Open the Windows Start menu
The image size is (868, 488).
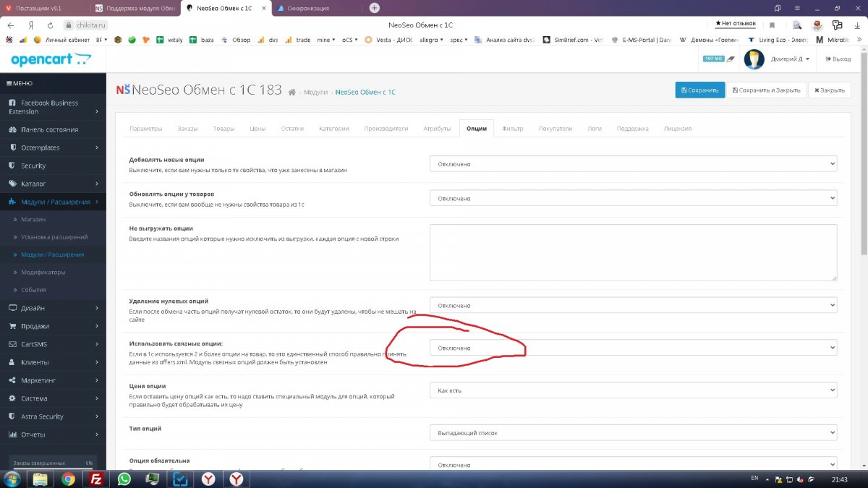13,478
